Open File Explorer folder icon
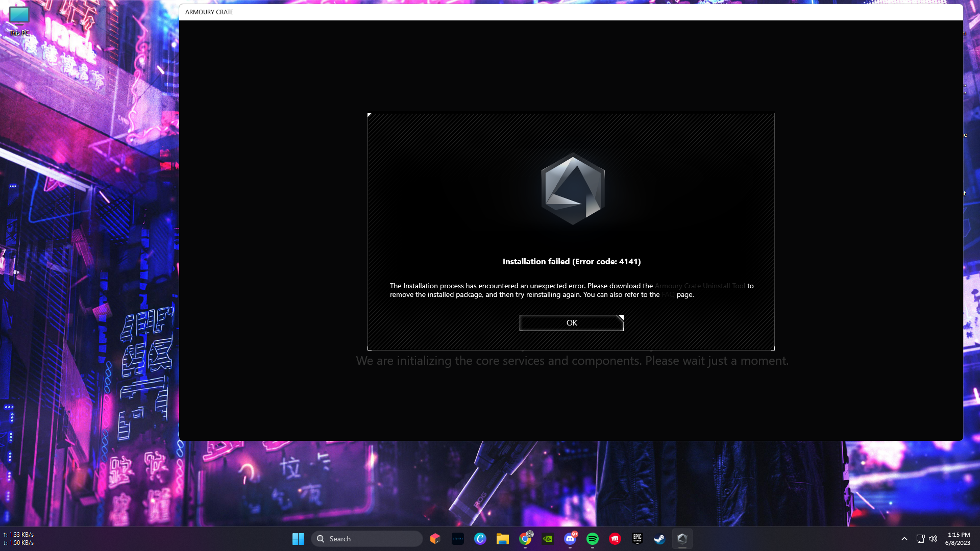Image resolution: width=980 pixels, height=551 pixels. tap(502, 539)
